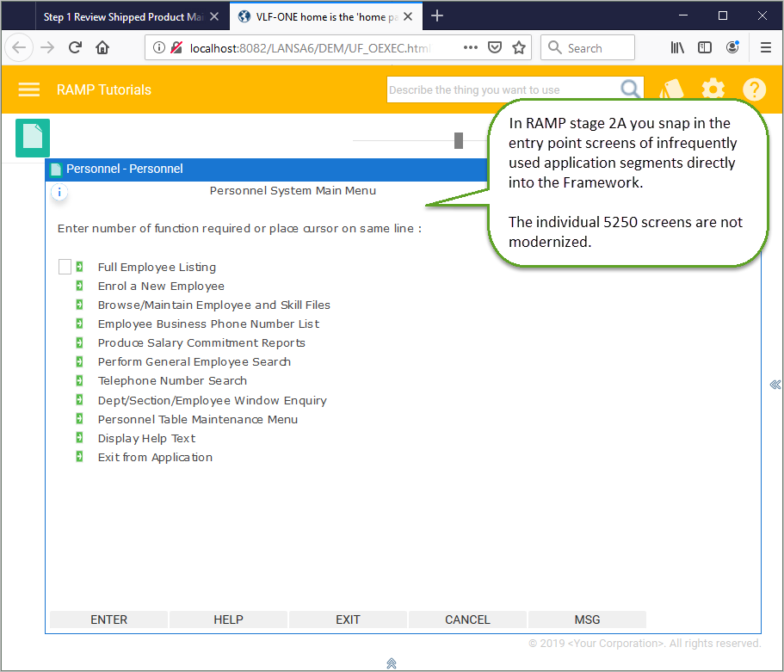Click arrow icon for Dept/Section/Employee Window Enquiry
The height and width of the screenshot is (672, 784).
click(79, 400)
